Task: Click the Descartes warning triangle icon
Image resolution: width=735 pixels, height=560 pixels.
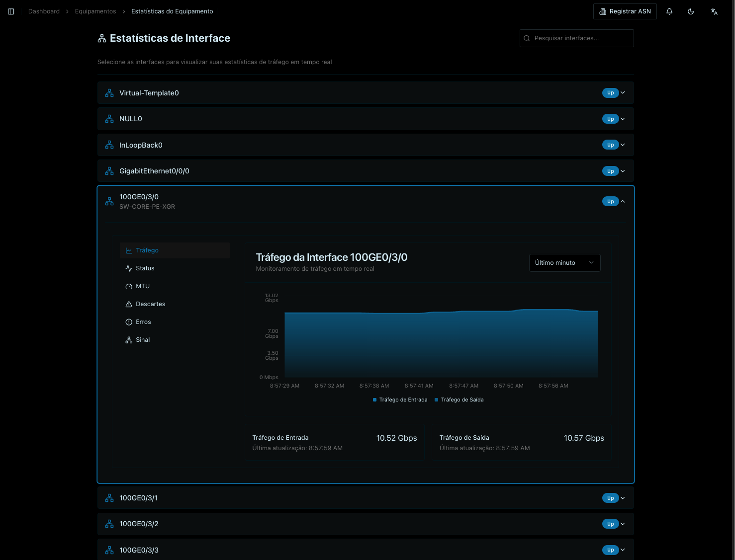Action: pyautogui.click(x=129, y=304)
